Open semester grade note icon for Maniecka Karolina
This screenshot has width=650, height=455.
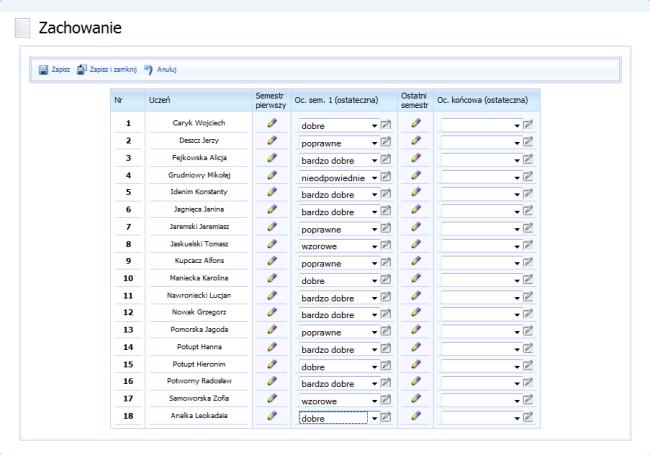[386, 279]
